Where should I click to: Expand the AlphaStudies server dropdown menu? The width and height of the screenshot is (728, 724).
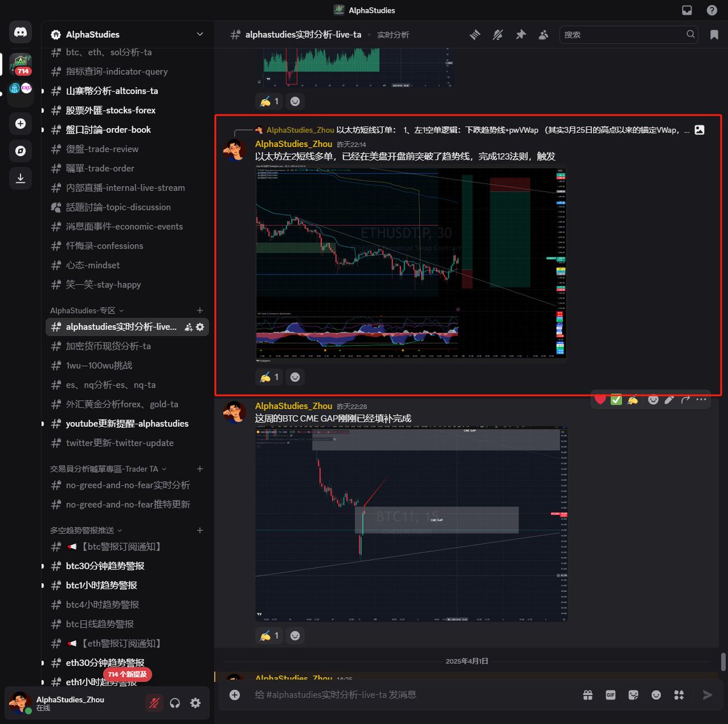click(200, 34)
